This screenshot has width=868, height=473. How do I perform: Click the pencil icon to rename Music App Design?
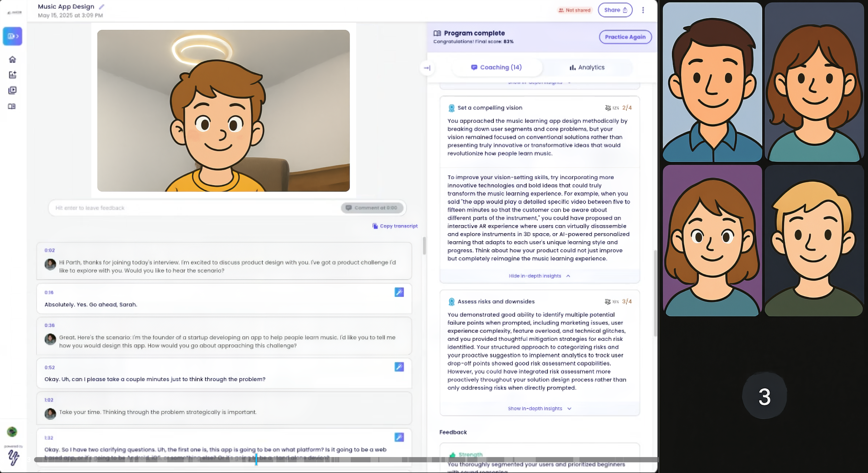pos(101,7)
